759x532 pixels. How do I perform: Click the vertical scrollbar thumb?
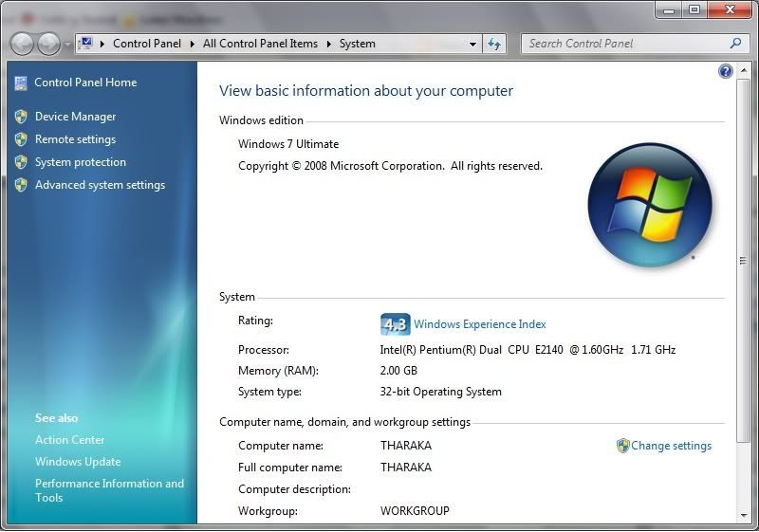point(744,261)
